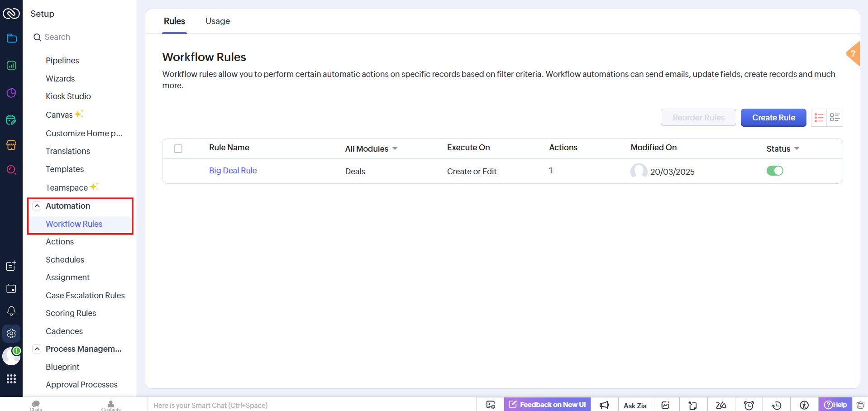Open the blue folder modules icon
This screenshot has width=868, height=411.
point(11,38)
